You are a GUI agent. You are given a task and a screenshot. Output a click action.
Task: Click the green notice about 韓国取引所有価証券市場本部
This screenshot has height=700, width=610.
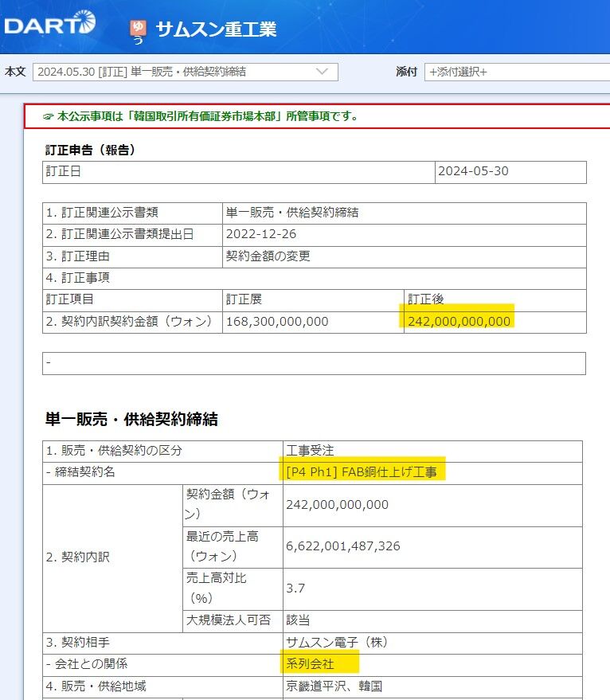point(208,116)
